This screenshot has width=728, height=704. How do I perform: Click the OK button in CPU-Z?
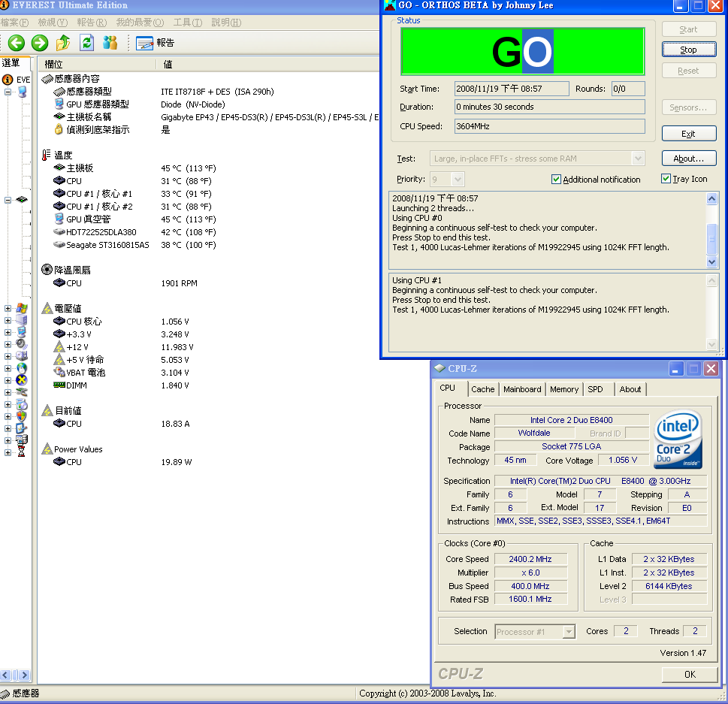click(689, 675)
